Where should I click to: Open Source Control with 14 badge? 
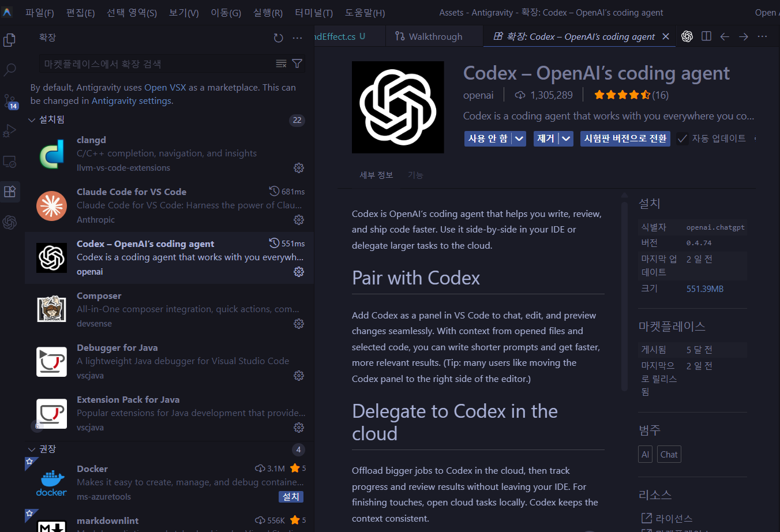coord(10,102)
